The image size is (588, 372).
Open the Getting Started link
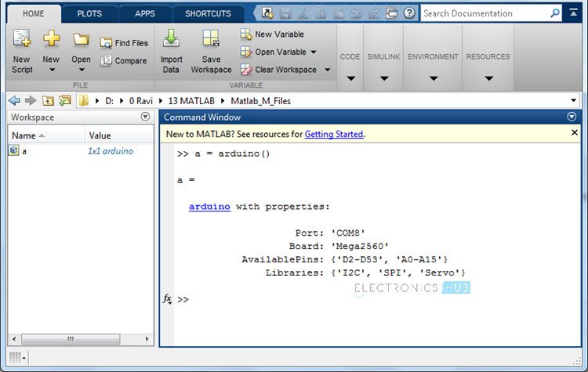(333, 134)
